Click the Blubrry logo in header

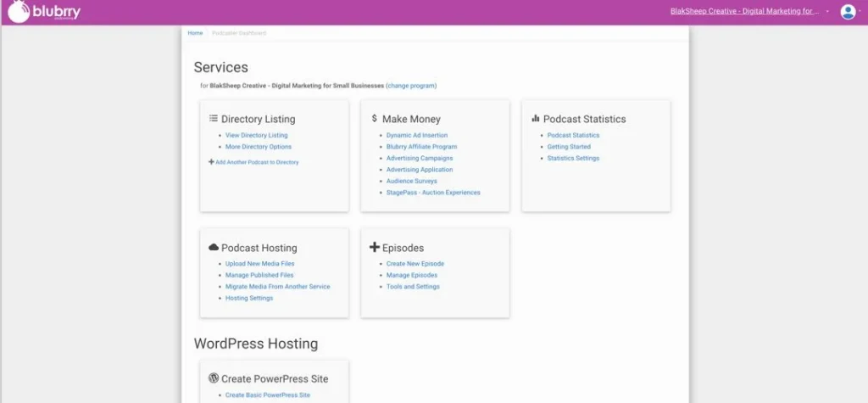point(44,12)
